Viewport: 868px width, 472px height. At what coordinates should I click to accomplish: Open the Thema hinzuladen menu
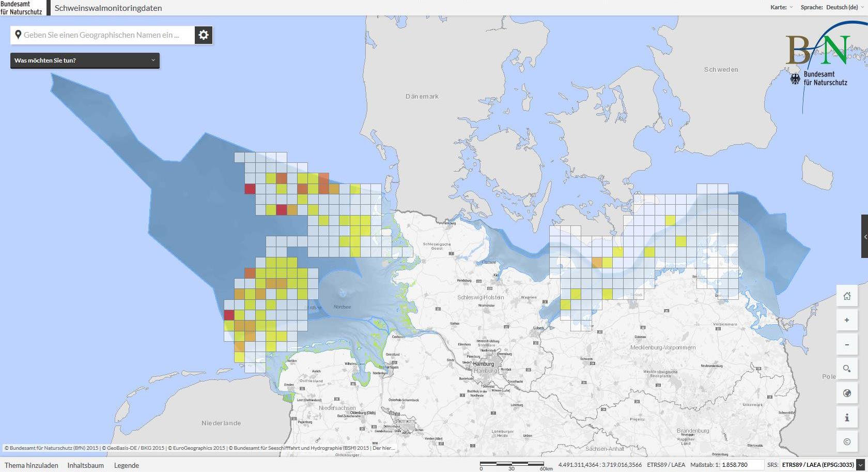click(x=32, y=465)
